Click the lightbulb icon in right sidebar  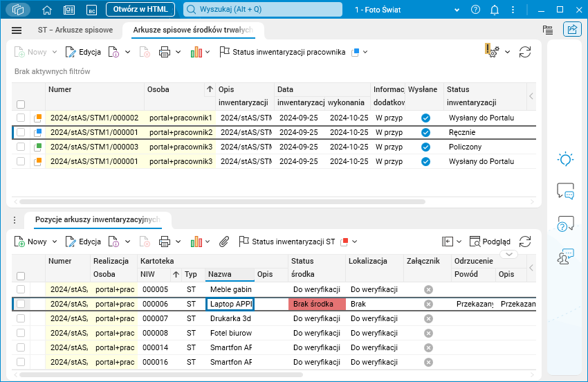coord(565,159)
